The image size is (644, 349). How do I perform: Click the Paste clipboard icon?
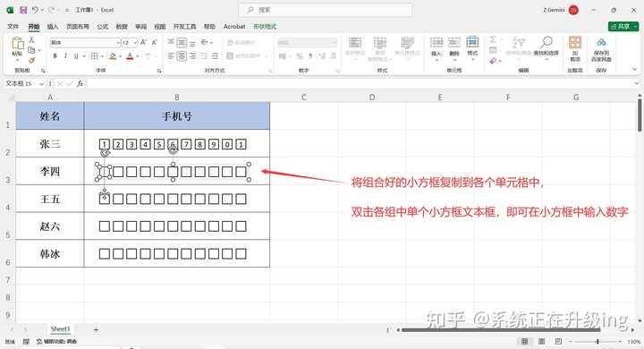pyautogui.click(x=17, y=44)
